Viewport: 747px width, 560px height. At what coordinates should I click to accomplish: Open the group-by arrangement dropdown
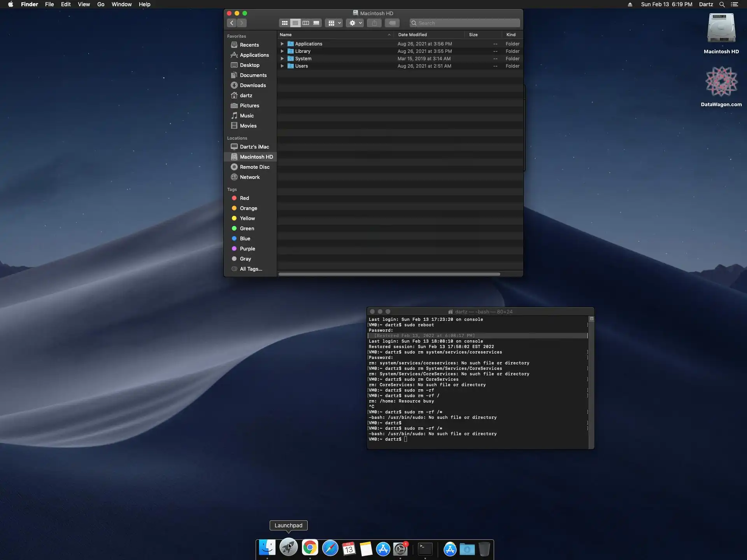[x=334, y=23]
